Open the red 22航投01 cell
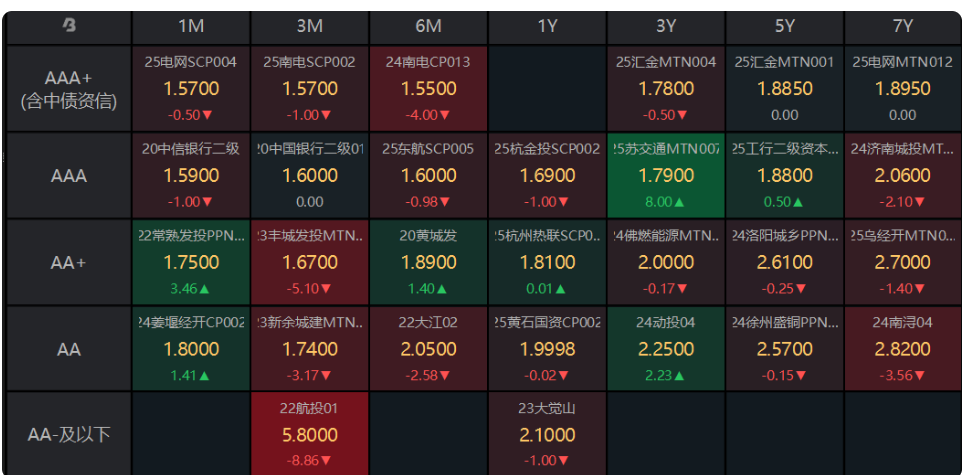The image size is (968, 475). coord(309,434)
